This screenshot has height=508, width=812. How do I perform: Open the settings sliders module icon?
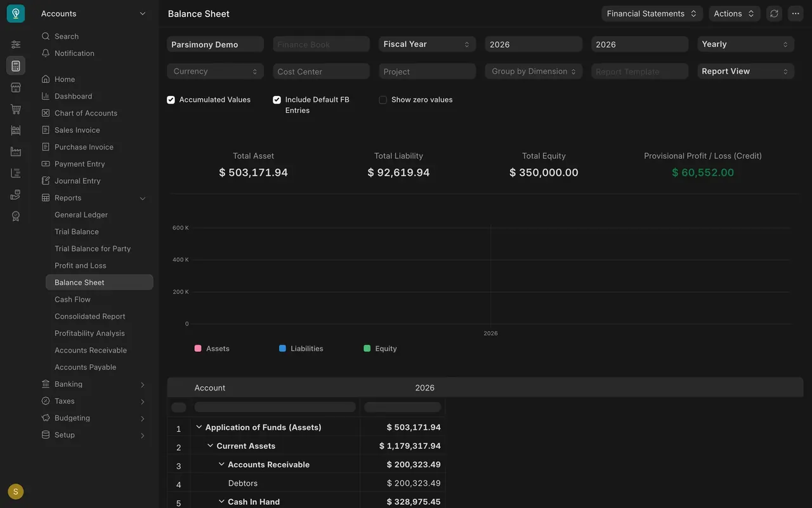[x=16, y=44]
